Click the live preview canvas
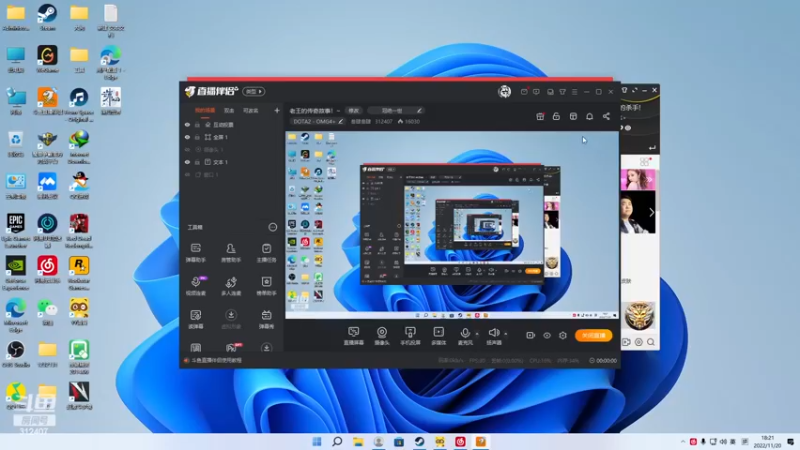This screenshot has width=800, height=450. [x=452, y=225]
